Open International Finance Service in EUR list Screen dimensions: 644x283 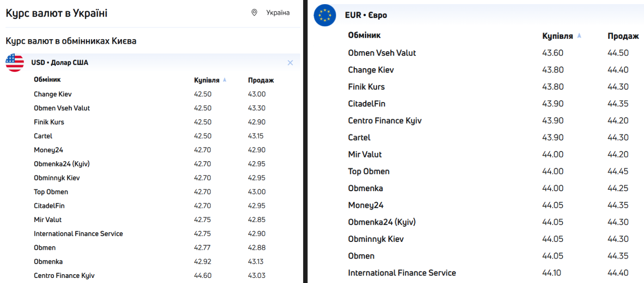[402, 273]
